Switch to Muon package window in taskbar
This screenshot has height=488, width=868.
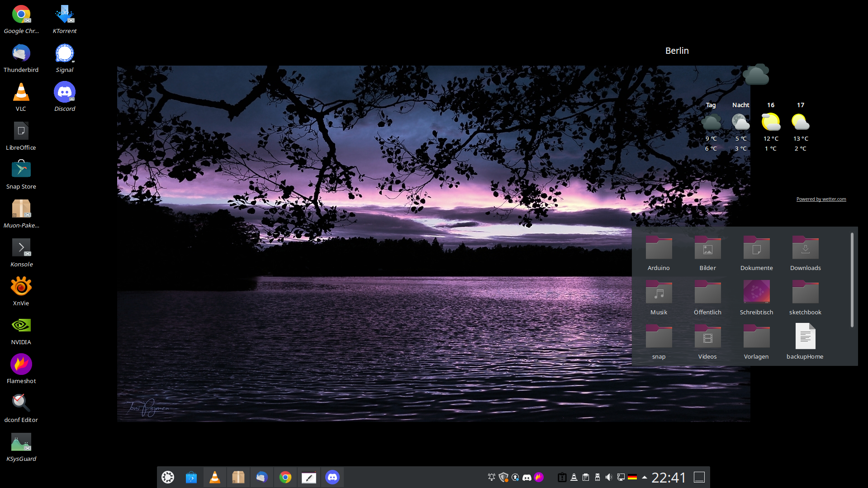(x=238, y=477)
